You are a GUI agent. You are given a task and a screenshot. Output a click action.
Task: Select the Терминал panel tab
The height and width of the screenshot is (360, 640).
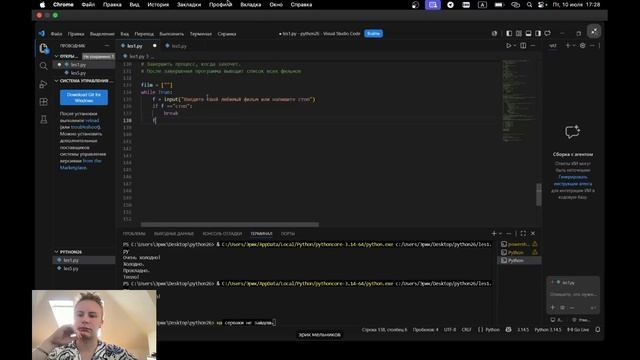pos(261,234)
